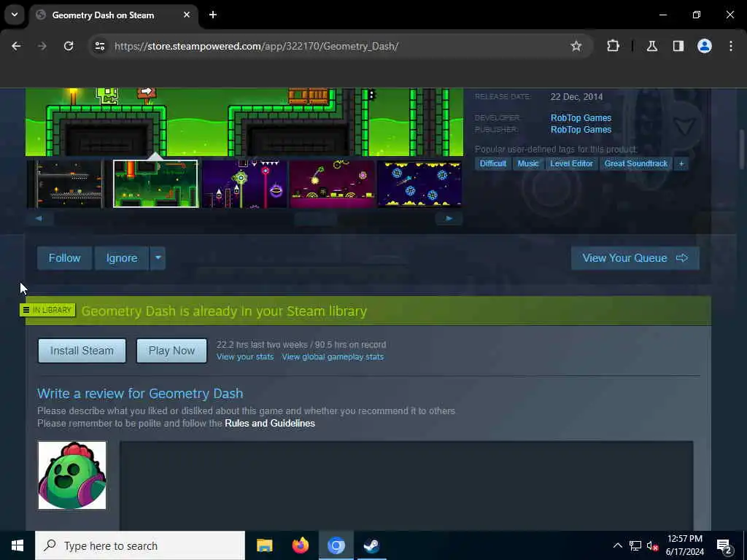
Task: Open site information icon in address bar
Action: [100, 46]
